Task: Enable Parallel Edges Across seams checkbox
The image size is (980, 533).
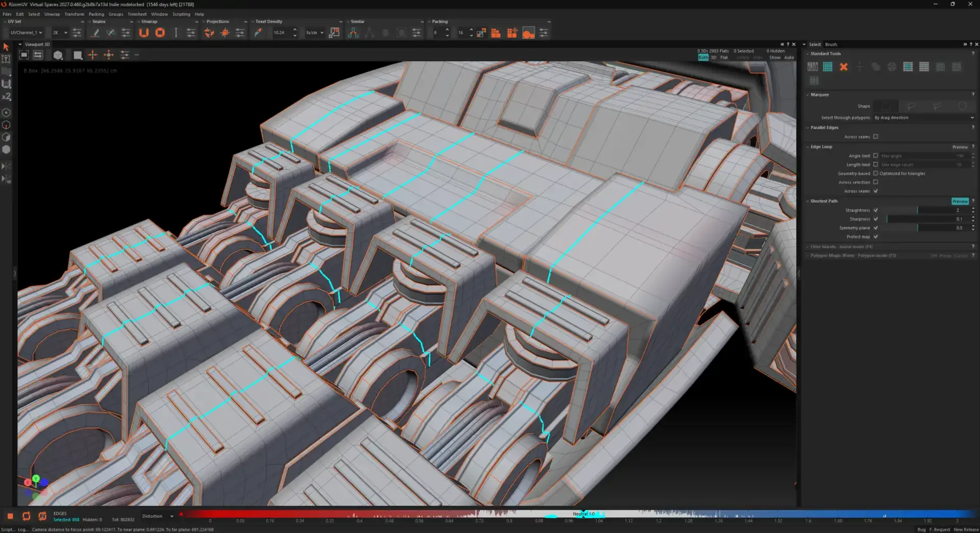Action: click(876, 136)
